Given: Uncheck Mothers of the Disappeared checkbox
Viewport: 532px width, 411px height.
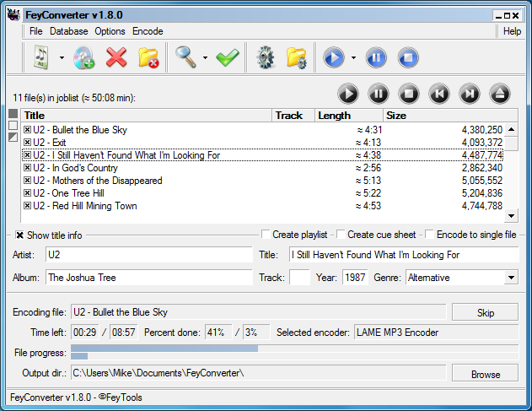Looking at the screenshot, I should click(x=28, y=181).
